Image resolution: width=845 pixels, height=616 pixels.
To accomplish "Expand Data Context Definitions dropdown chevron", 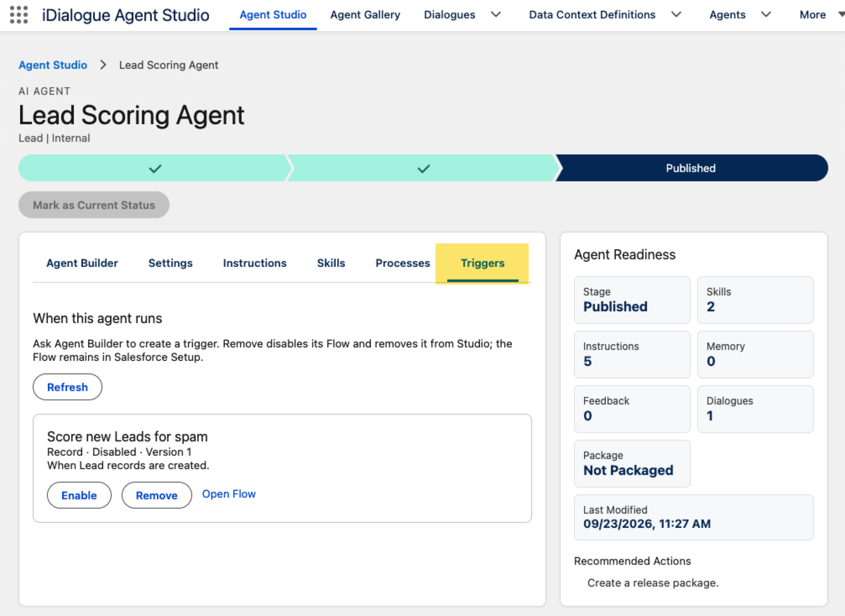I will tap(676, 15).
